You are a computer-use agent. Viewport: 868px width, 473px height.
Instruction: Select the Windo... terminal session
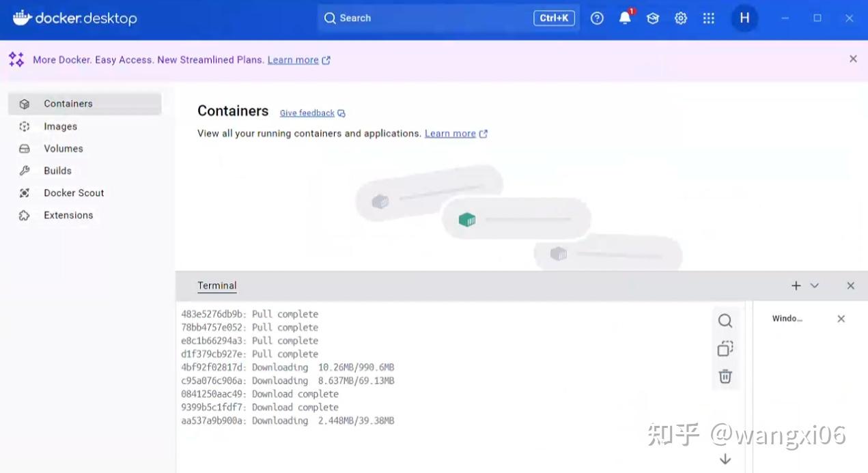point(787,319)
